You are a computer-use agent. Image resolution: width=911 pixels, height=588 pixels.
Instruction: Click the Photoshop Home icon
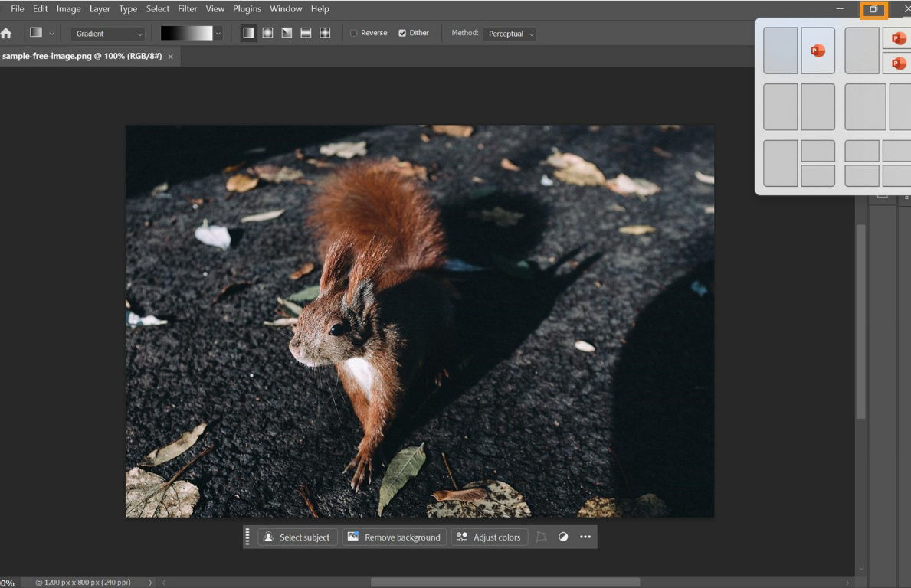8,33
